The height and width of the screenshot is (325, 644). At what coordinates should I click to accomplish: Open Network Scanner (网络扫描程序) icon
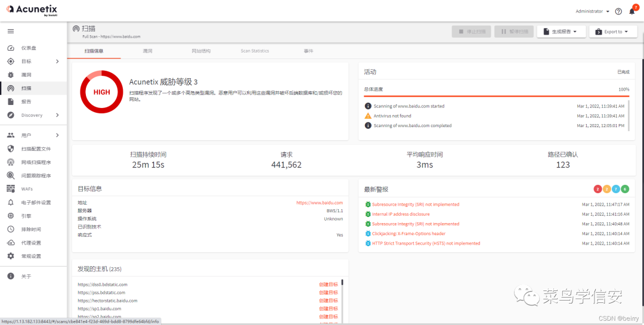click(11, 162)
